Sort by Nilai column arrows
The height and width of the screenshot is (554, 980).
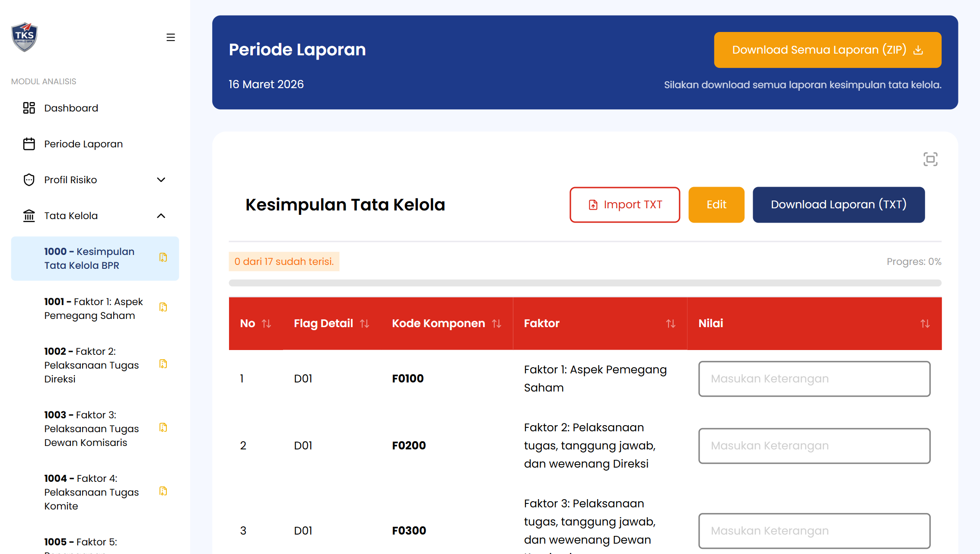pos(925,324)
